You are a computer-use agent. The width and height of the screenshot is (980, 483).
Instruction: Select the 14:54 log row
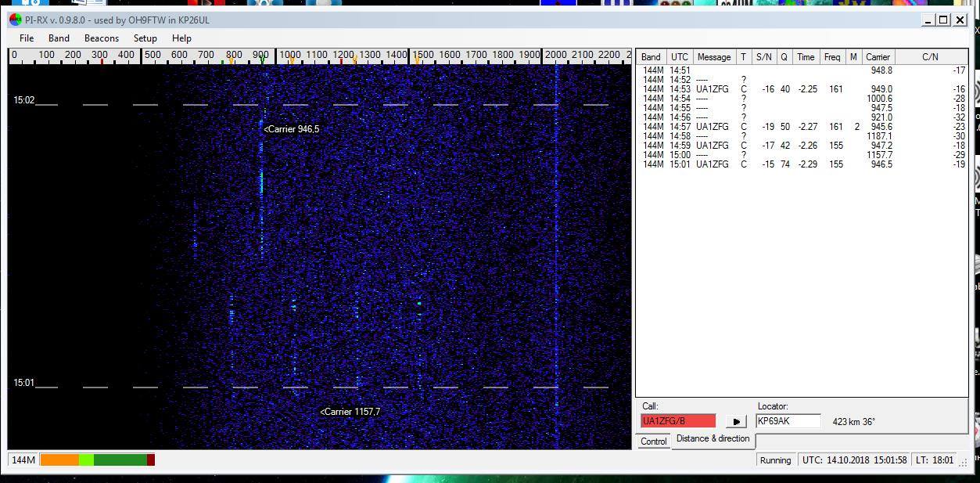click(803, 99)
